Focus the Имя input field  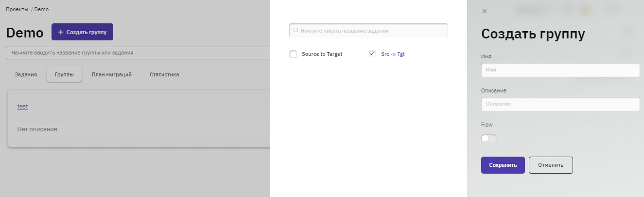[560, 70]
